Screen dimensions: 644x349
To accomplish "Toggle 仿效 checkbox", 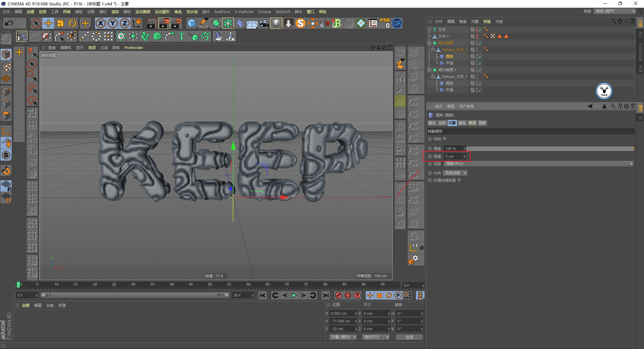I will tap(445, 139).
